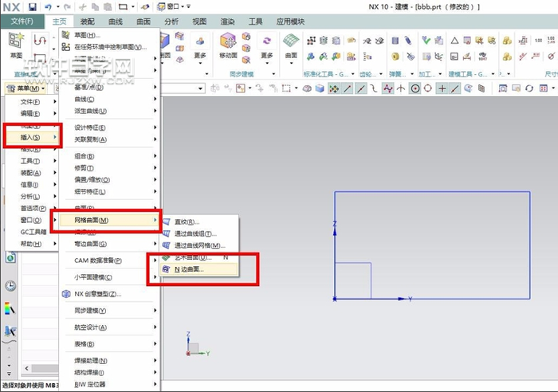Toggle snap to existing point plus icon
The height and width of the screenshot is (392, 558).
click(442, 88)
